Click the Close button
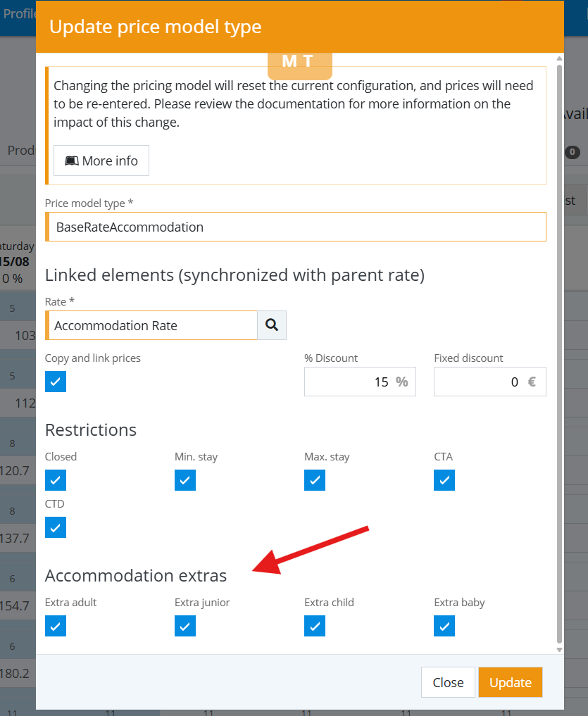The image size is (588, 716). coord(448,682)
